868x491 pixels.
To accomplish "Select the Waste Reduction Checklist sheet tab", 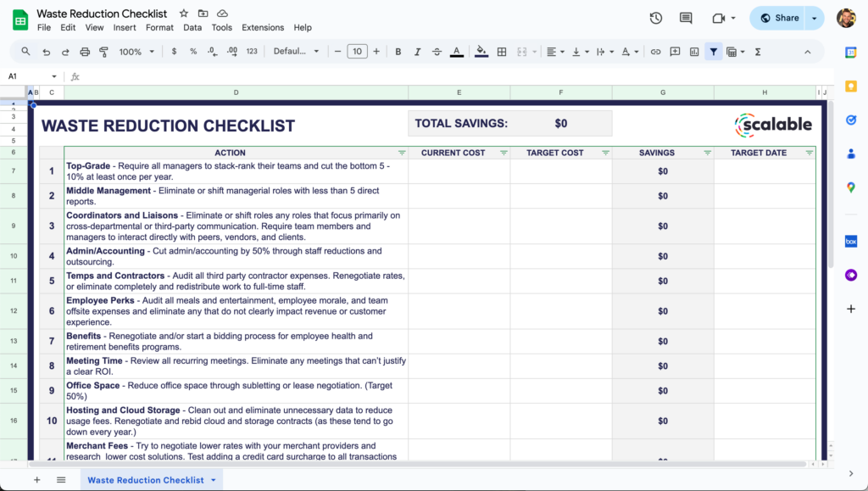I will coord(146,480).
